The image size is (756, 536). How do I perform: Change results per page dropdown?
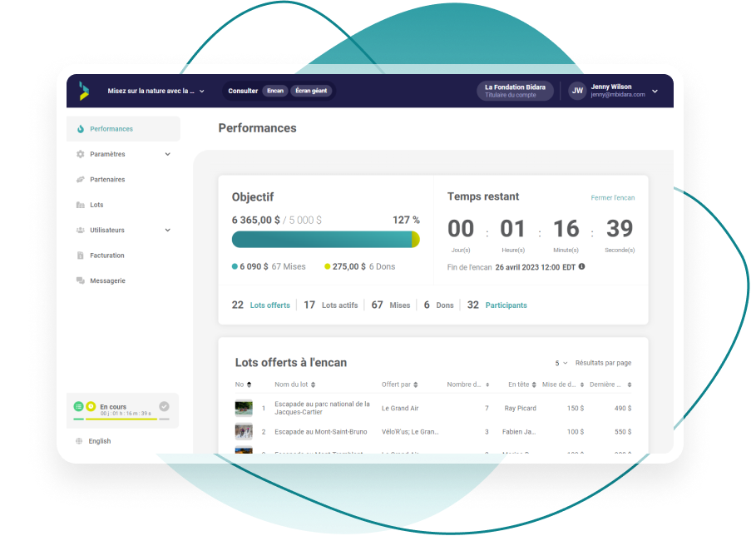[x=561, y=363]
